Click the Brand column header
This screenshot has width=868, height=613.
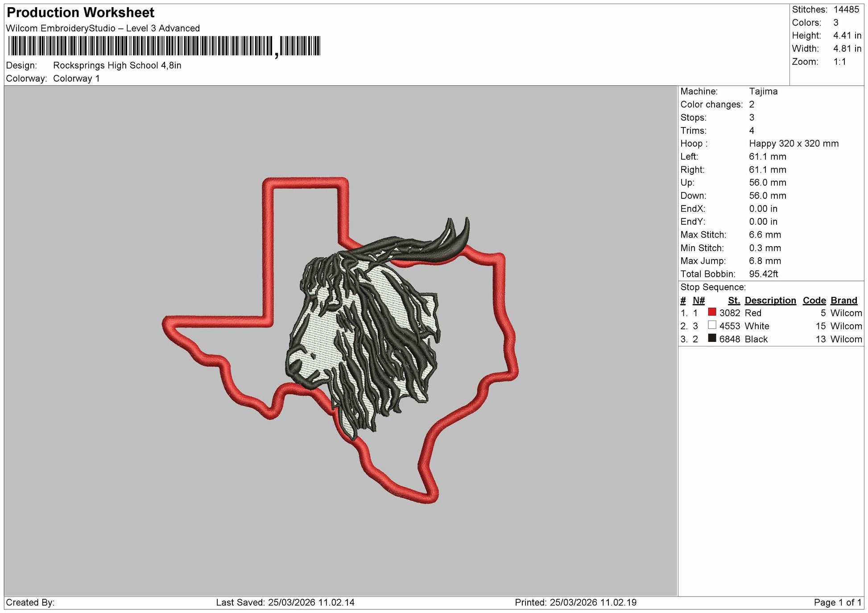coord(844,300)
